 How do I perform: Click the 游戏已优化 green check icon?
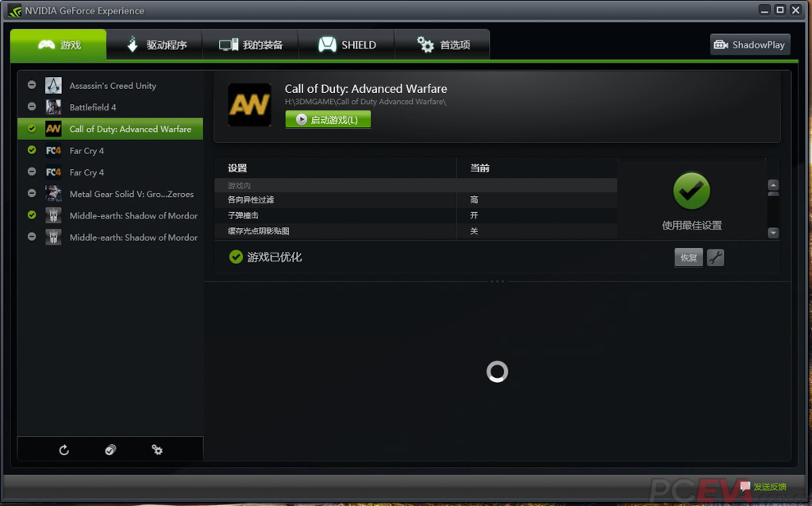[x=236, y=257]
